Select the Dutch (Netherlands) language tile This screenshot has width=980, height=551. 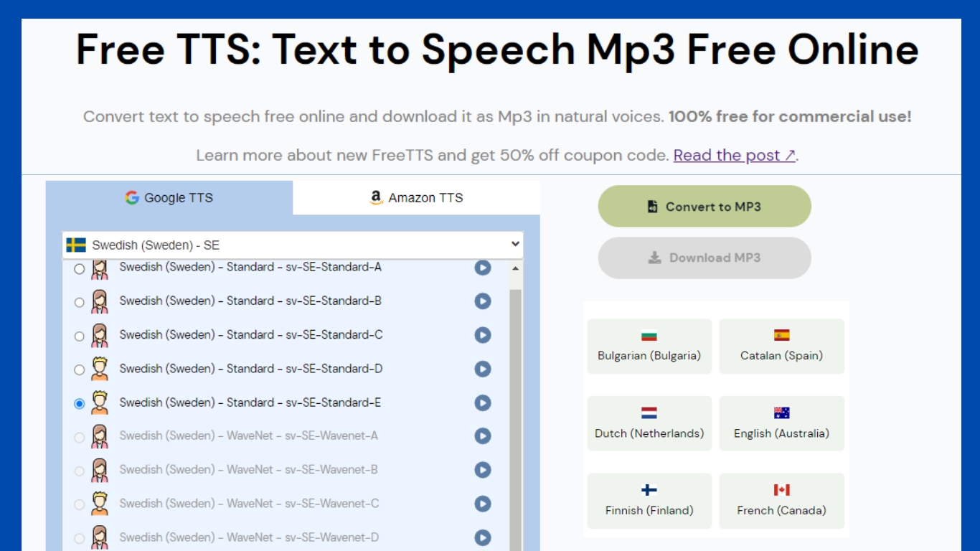(x=649, y=423)
